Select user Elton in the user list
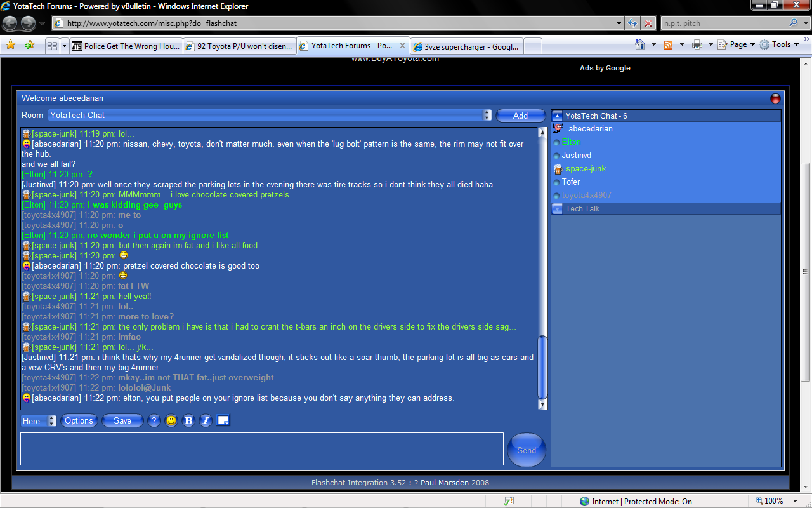This screenshot has width=812, height=508. (571, 142)
